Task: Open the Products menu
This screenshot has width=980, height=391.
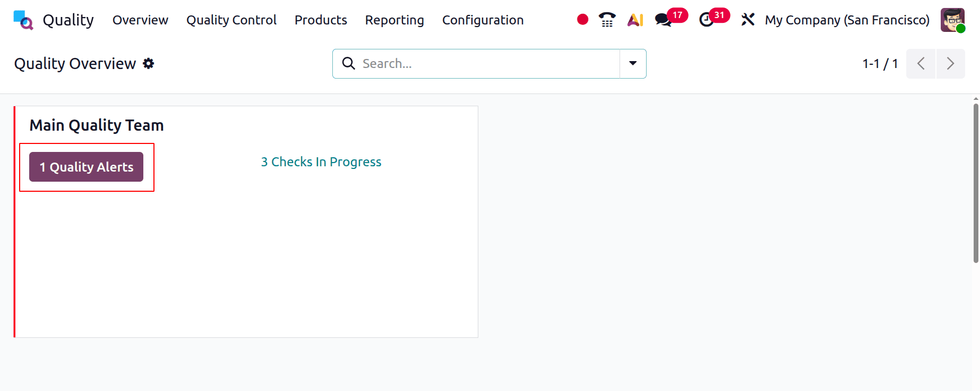Action: coord(321,20)
